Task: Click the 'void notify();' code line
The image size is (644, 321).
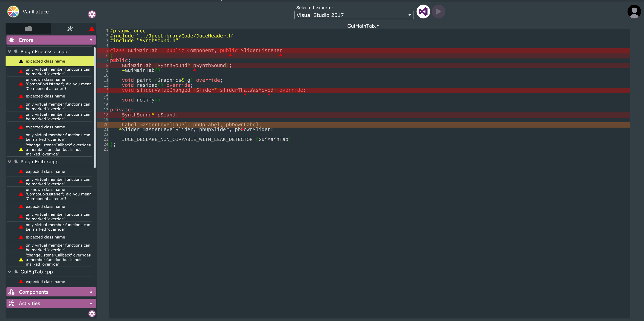Action: 142,100
